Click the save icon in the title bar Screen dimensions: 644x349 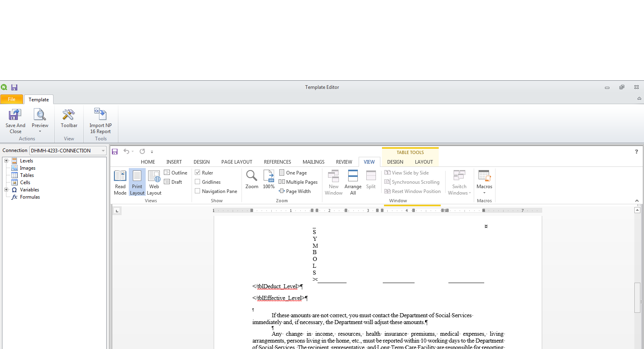click(x=14, y=87)
